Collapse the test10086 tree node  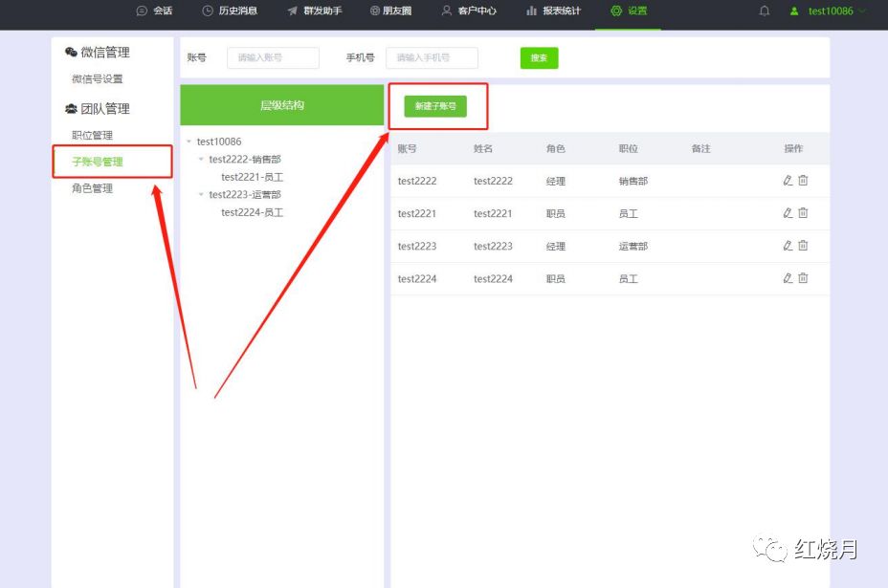pos(189,142)
